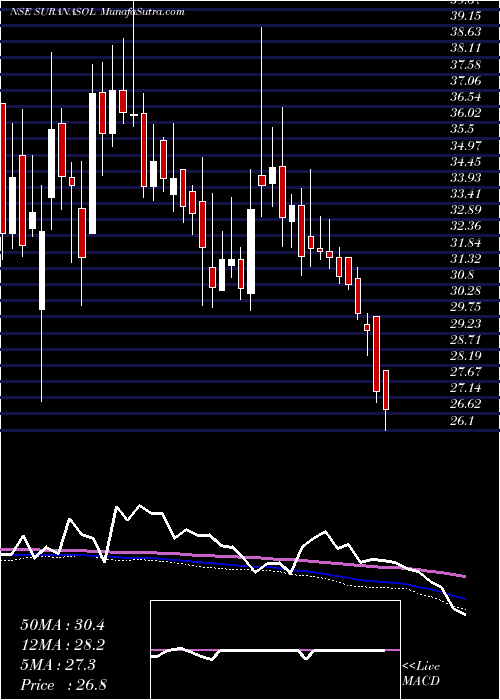Click the 34.45 price axis label
This screenshot has width=500, height=700.
466,162
